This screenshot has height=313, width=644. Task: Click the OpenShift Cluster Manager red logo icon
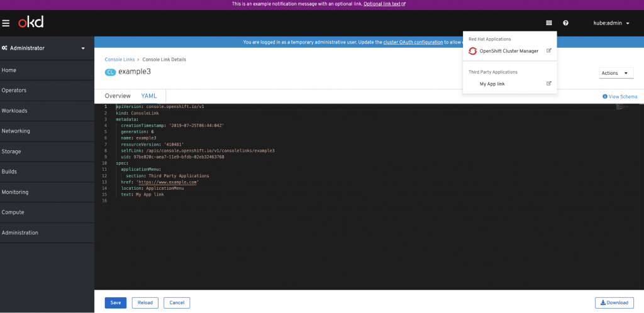pos(473,51)
